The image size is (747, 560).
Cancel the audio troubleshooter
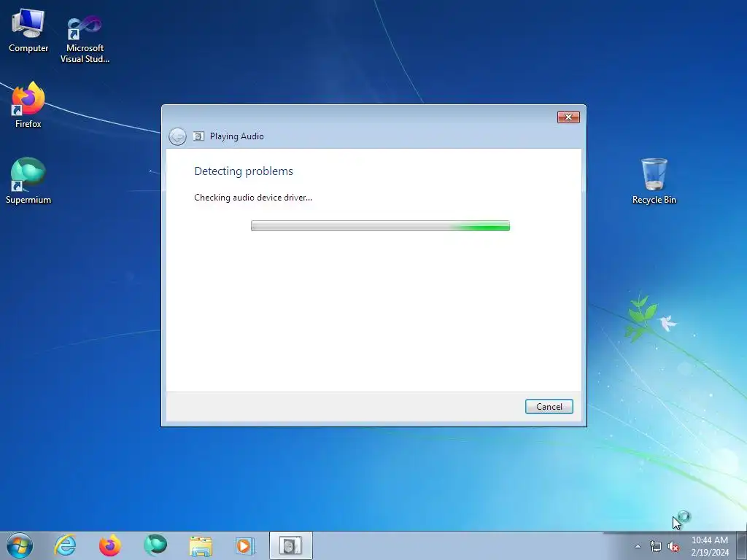[549, 407]
